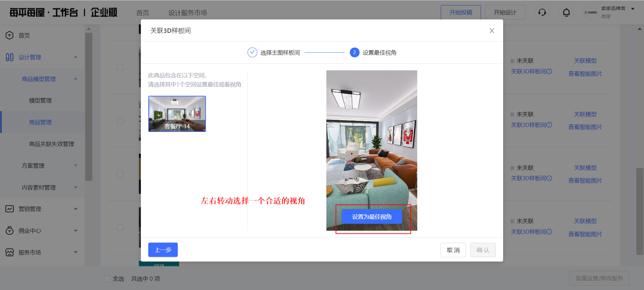The height and width of the screenshot is (290, 644).
Task: Click the 设置最佳视角 step label
Action: point(379,53)
